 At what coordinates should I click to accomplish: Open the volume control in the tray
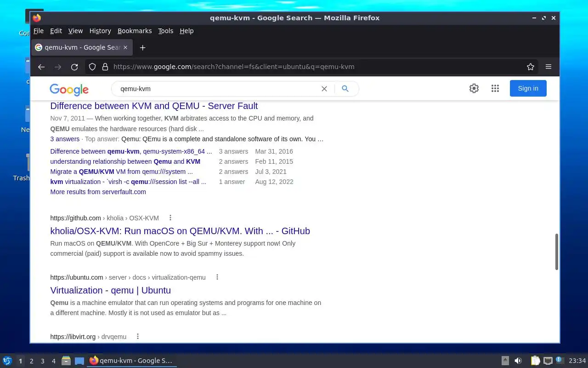point(518,361)
